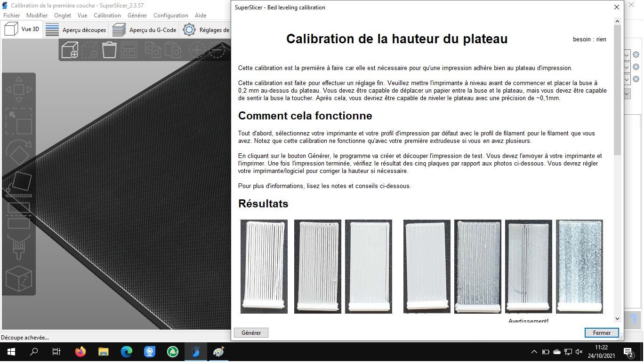
Task: Launch Microsoft Edge from the taskbar
Action: (127, 352)
